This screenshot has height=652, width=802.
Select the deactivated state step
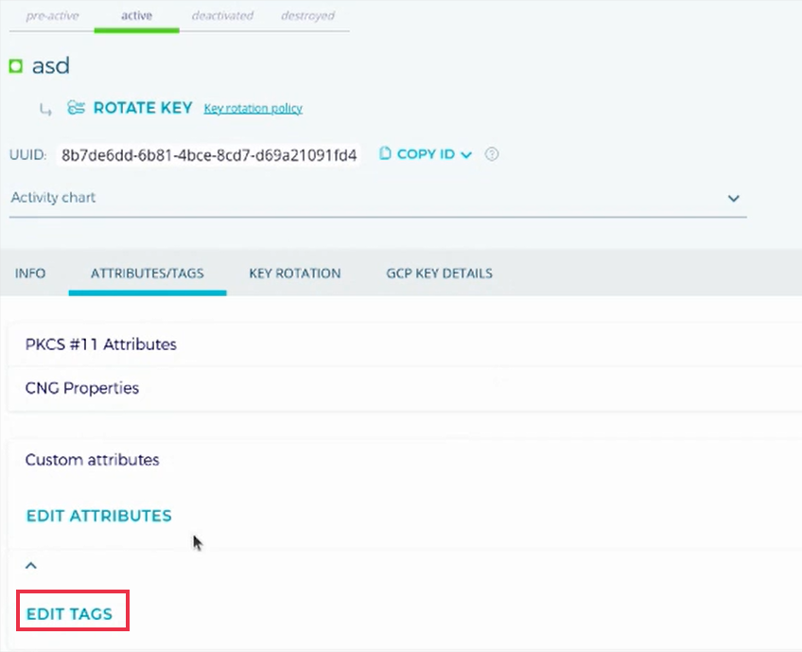(221, 16)
